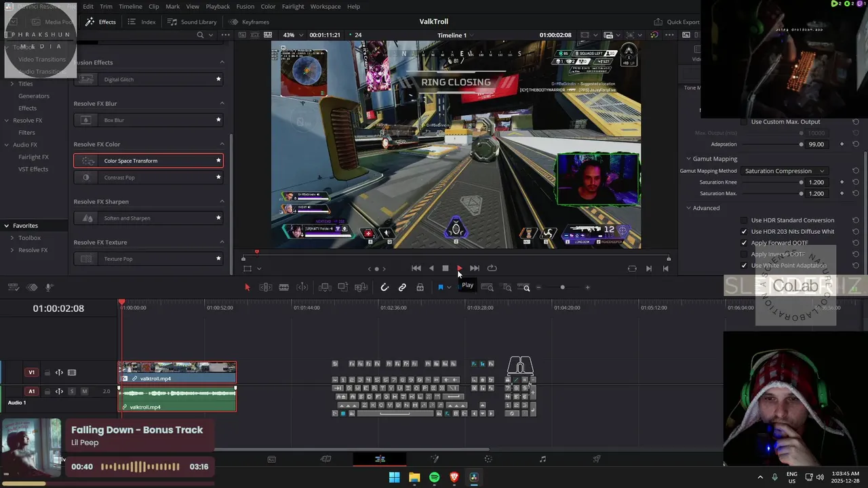868x488 pixels.
Task: Open the Cut page icon at bottom
Action: click(325, 459)
